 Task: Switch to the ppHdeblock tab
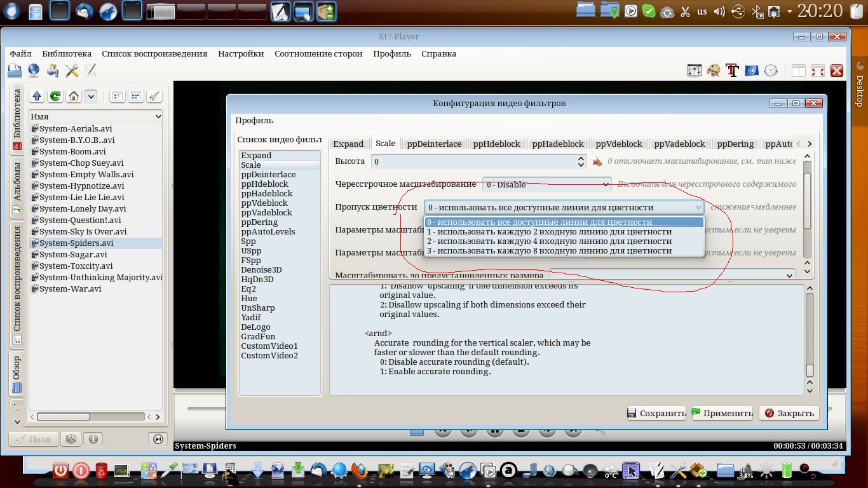496,144
